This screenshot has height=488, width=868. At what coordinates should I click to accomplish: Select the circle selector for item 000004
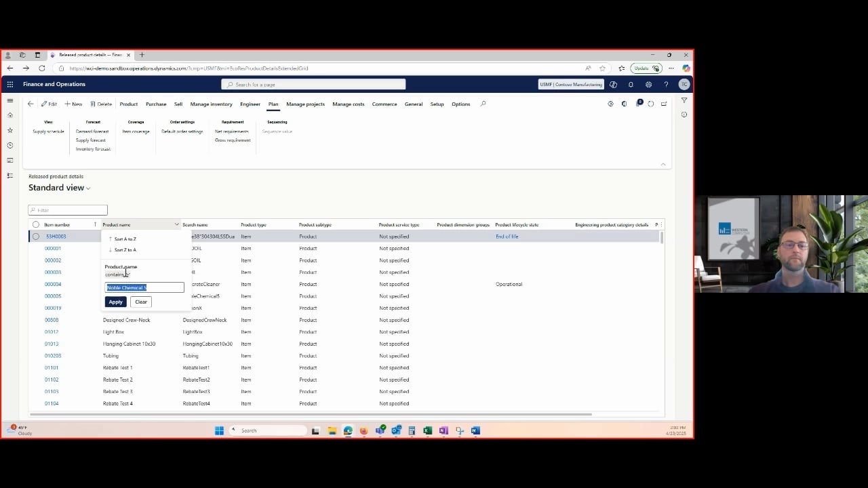pos(36,284)
